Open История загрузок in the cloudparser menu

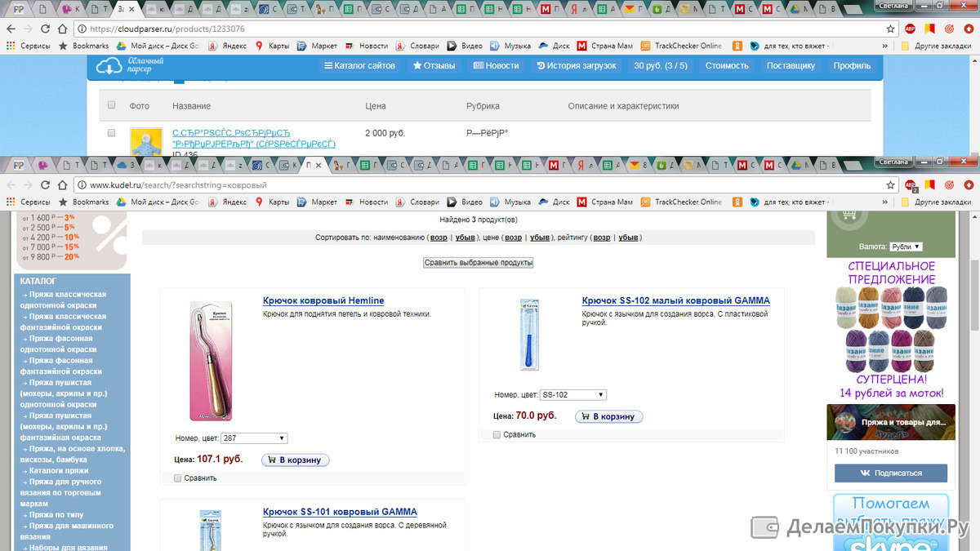pyautogui.click(x=577, y=65)
